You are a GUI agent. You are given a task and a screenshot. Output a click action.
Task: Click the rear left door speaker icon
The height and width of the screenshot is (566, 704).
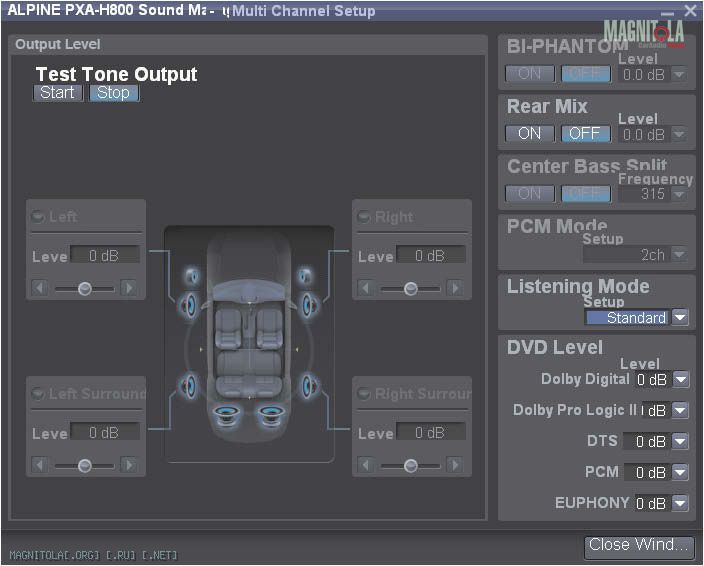pyautogui.click(x=189, y=386)
